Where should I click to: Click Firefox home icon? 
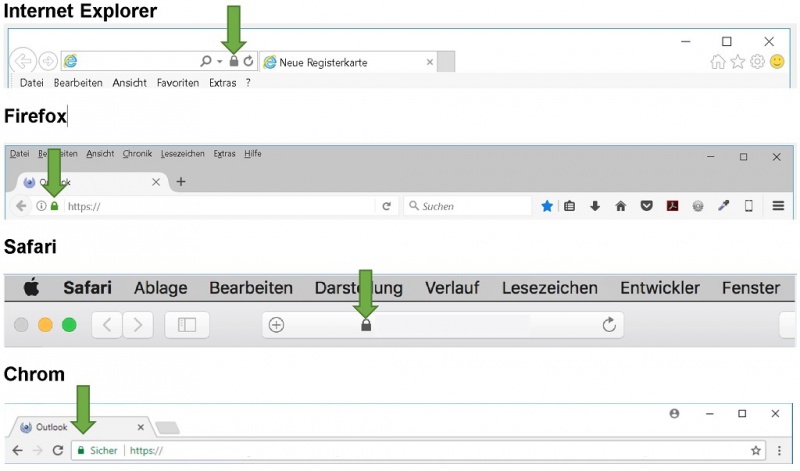(620, 206)
